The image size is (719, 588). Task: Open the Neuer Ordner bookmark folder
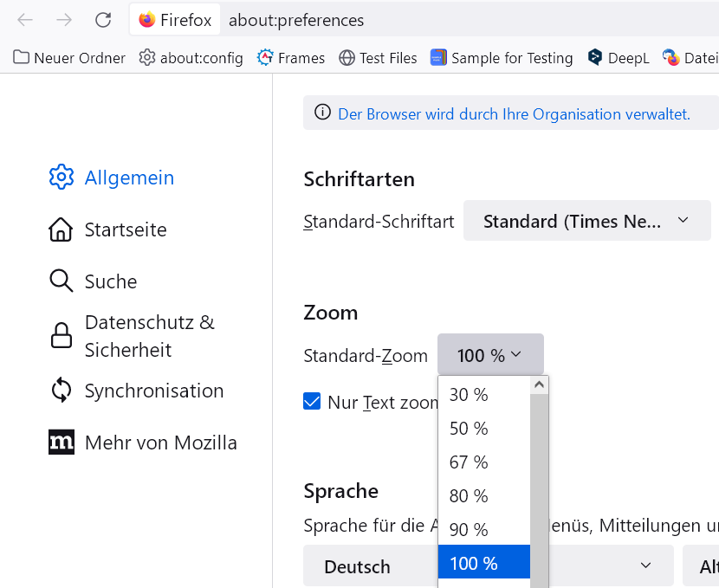(69, 58)
